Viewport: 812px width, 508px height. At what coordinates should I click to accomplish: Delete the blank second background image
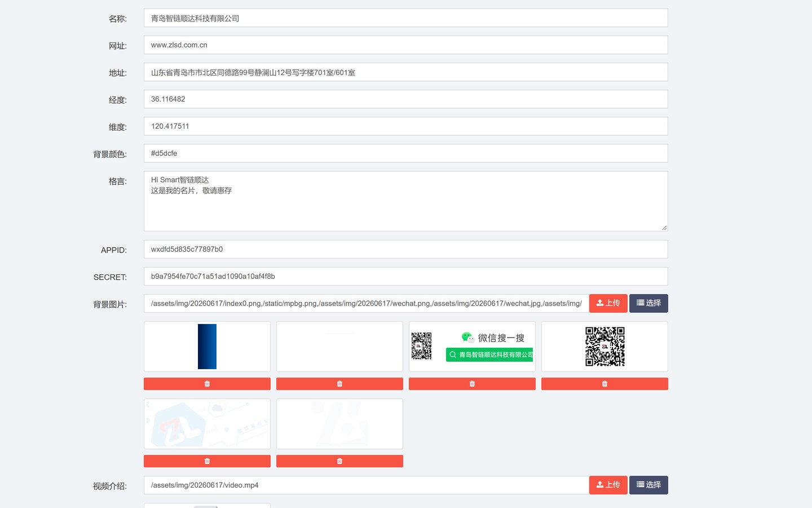point(339,384)
